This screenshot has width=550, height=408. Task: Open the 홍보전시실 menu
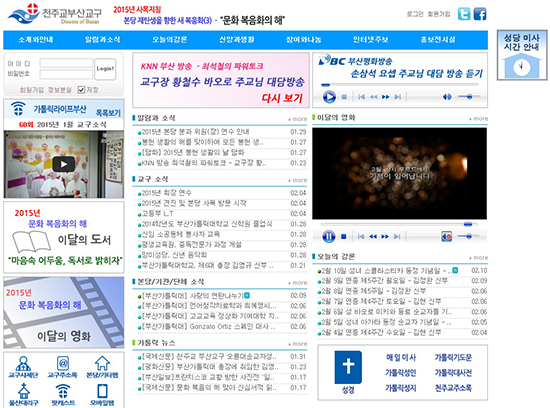pyautogui.click(x=438, y=40)
